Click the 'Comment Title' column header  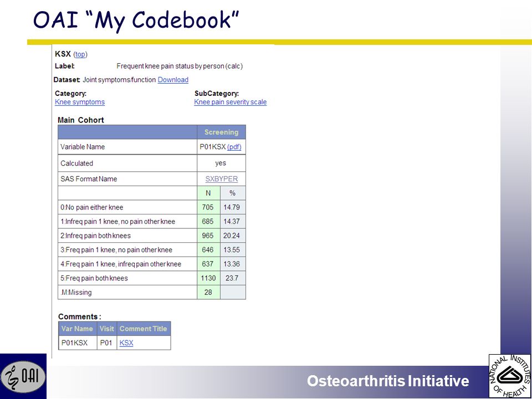144,329
